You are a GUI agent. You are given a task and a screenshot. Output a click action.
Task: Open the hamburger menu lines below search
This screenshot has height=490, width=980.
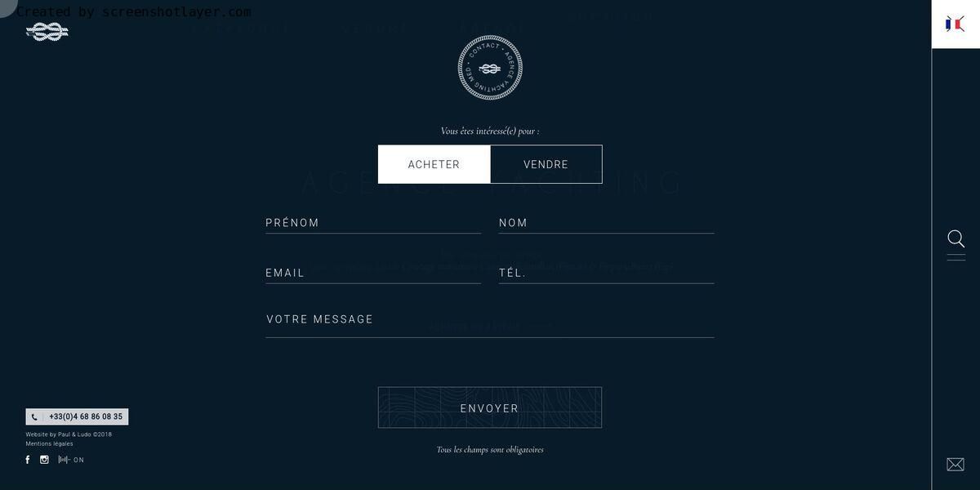click(955, 258)
